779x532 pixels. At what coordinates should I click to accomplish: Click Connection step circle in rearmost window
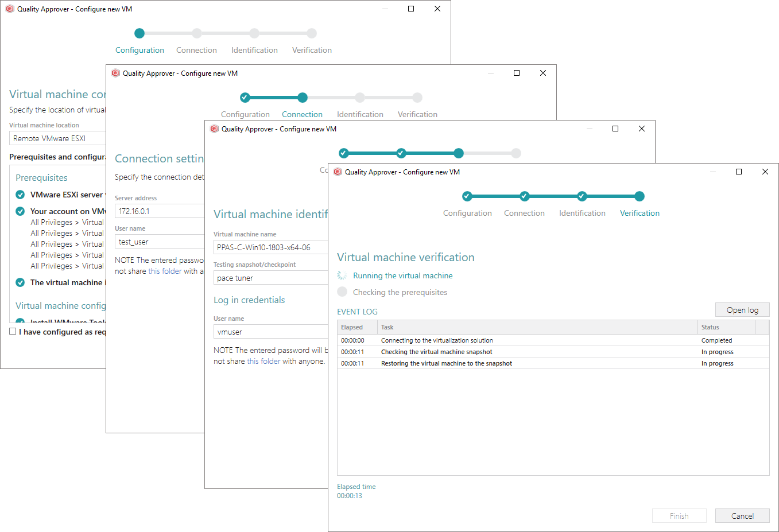click(x=197, y=33)
